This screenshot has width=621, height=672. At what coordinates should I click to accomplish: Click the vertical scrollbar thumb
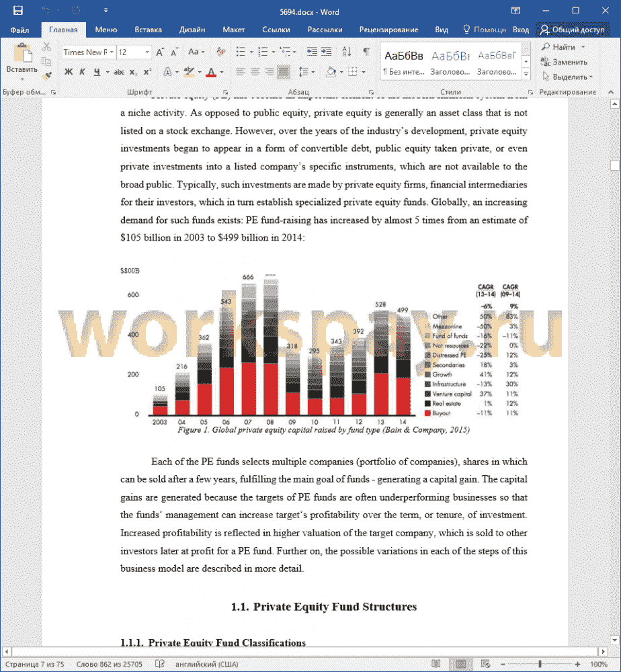pos(615,165)
